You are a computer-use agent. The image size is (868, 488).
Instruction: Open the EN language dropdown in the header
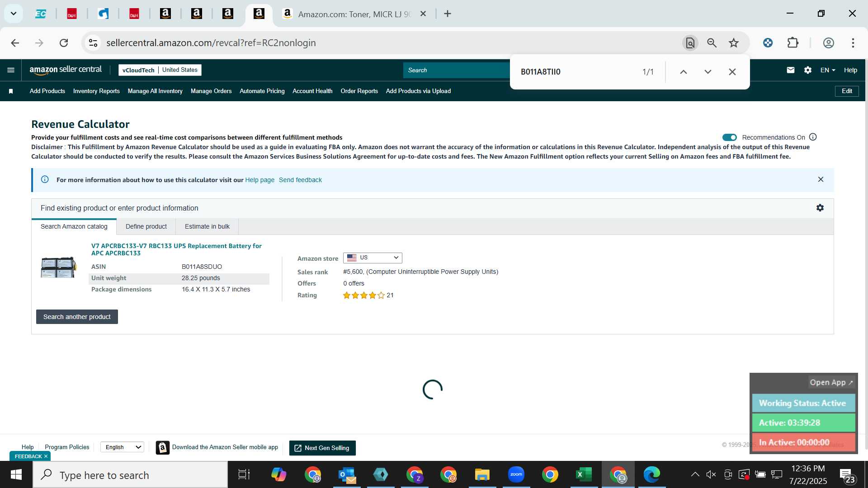coord(828,70)
